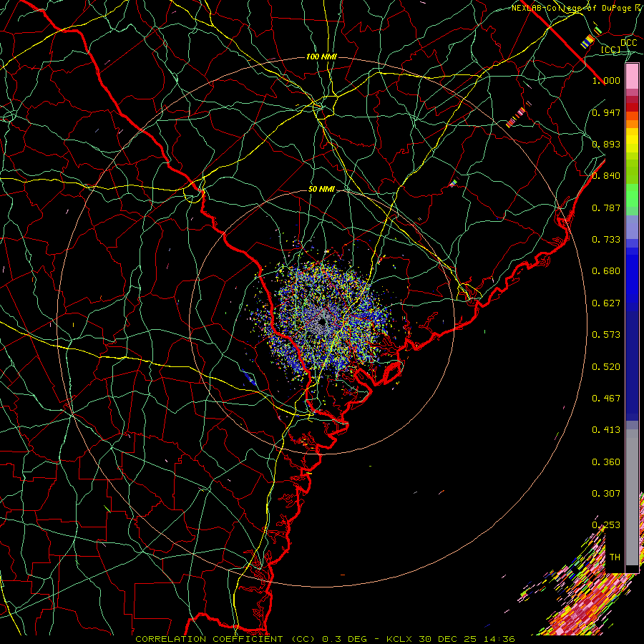Viewport: 644px width, 644px height.
Task: Click the 0.947 scale value
Action: (x=606, y=112)
